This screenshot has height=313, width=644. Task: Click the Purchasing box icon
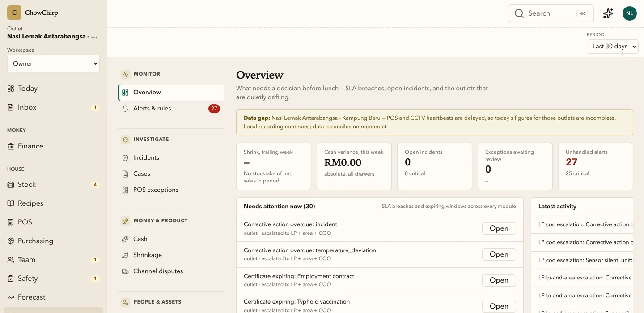pyautogui.click(x=11, y=241)
